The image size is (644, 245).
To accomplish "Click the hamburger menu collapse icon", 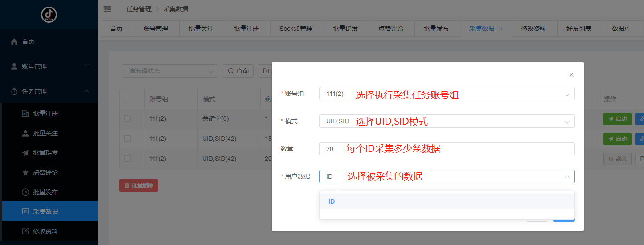I will [107, 9].
